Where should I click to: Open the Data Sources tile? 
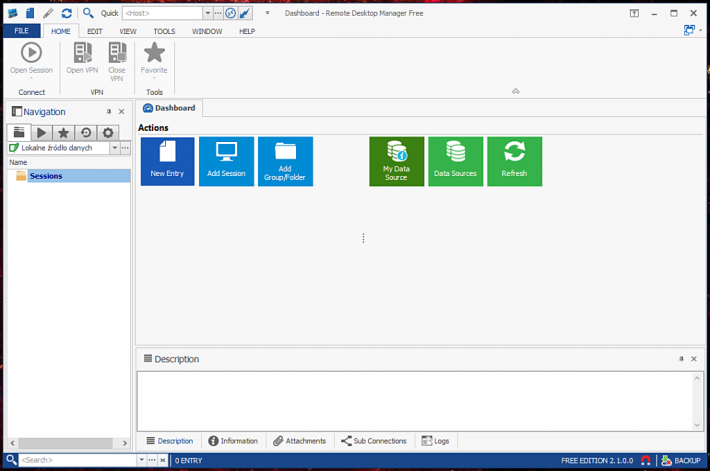point(456,161)
